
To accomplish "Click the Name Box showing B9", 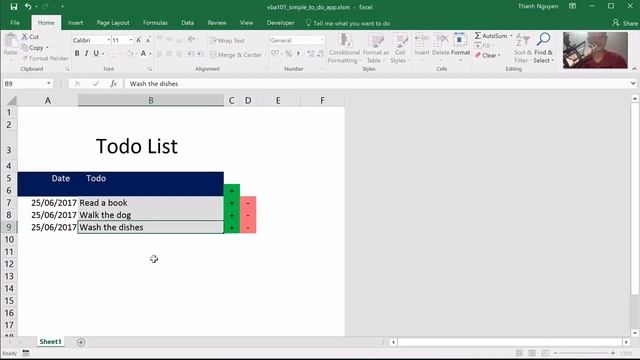I will (23, 84).
